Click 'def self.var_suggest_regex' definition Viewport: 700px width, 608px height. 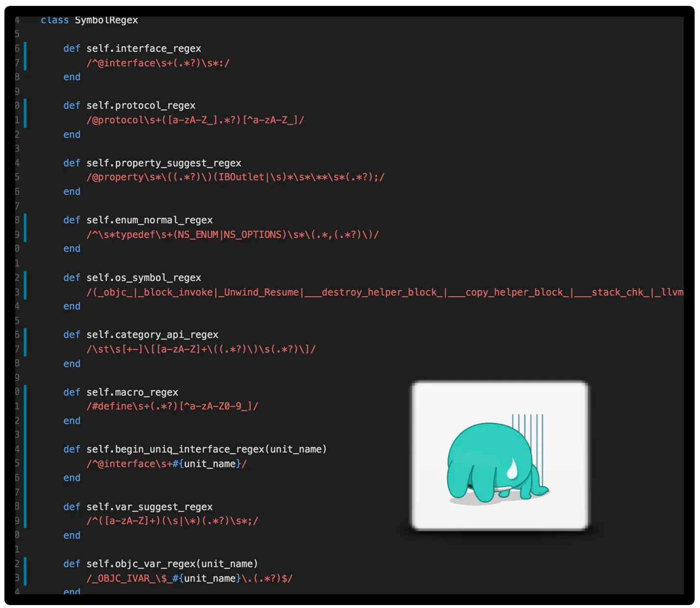tap(138, 507)
